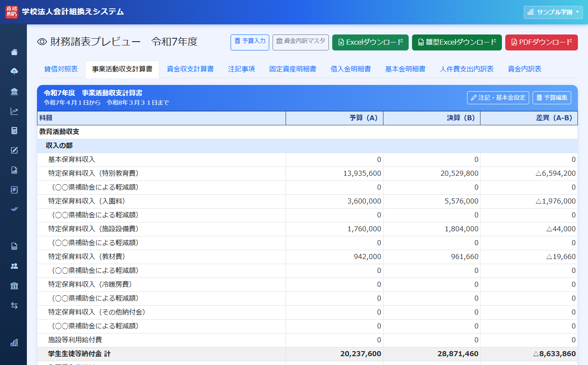
Task: Click the 20,529,800 actual value
Action: pyautogui.click(x=459, y=174)
